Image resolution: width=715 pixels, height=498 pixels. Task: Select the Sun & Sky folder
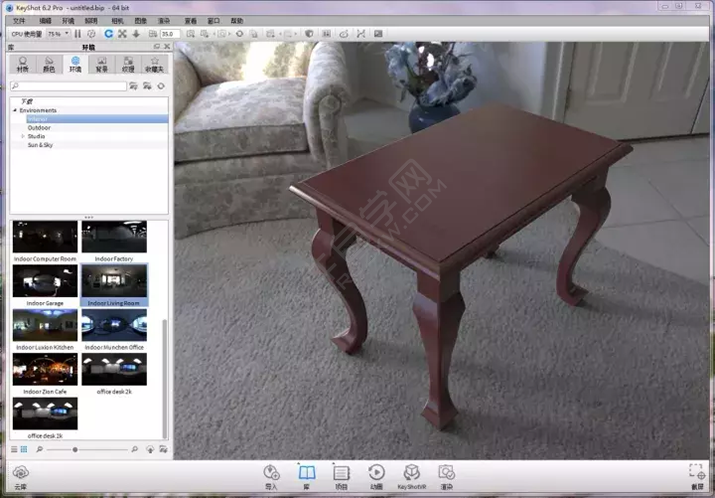(41, 145)
